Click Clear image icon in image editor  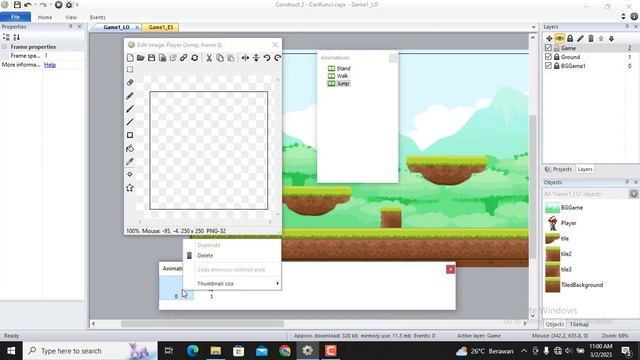point(130,58)
